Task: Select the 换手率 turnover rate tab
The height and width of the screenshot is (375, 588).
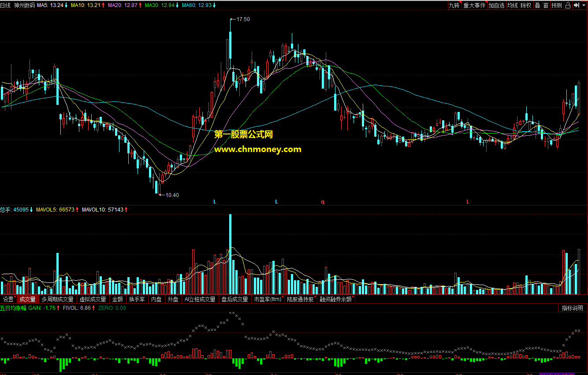Action: click(137, 299)
